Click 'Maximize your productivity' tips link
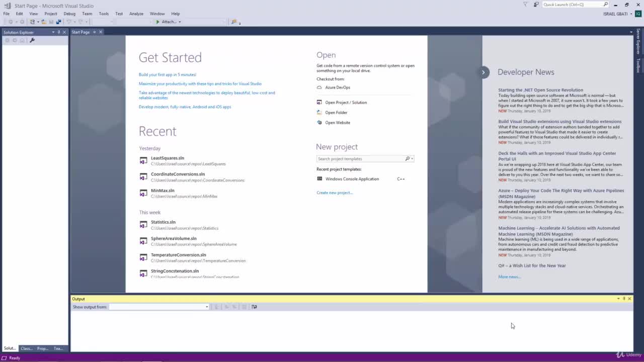The image size is (644, 362). click(x=200, y=84)
